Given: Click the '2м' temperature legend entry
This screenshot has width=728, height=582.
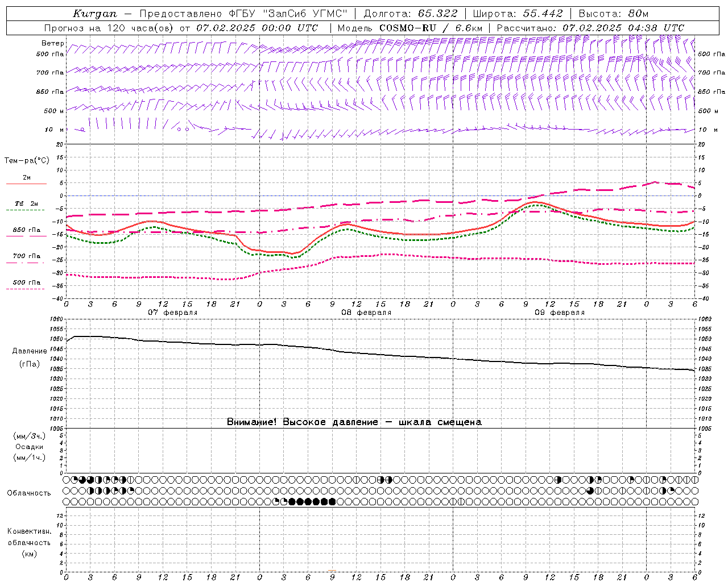Looking at the screenshot, I should click(27, 178).
